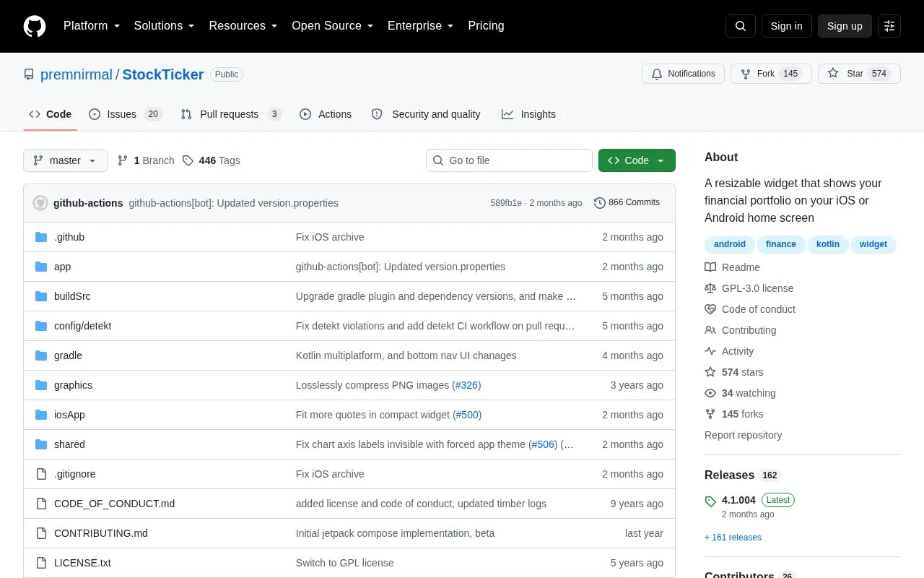The width and height of the screenshot is (924, 578).
Task: Star the StockTicker repository
Action: pyautogui.click(x=859, y=74)
